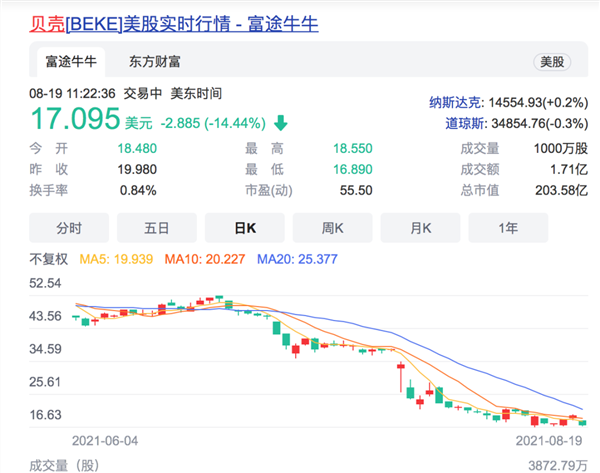600x473 pixels.
Task: Click the 不复权 adjustment option
Action: (x=51, y=259)
